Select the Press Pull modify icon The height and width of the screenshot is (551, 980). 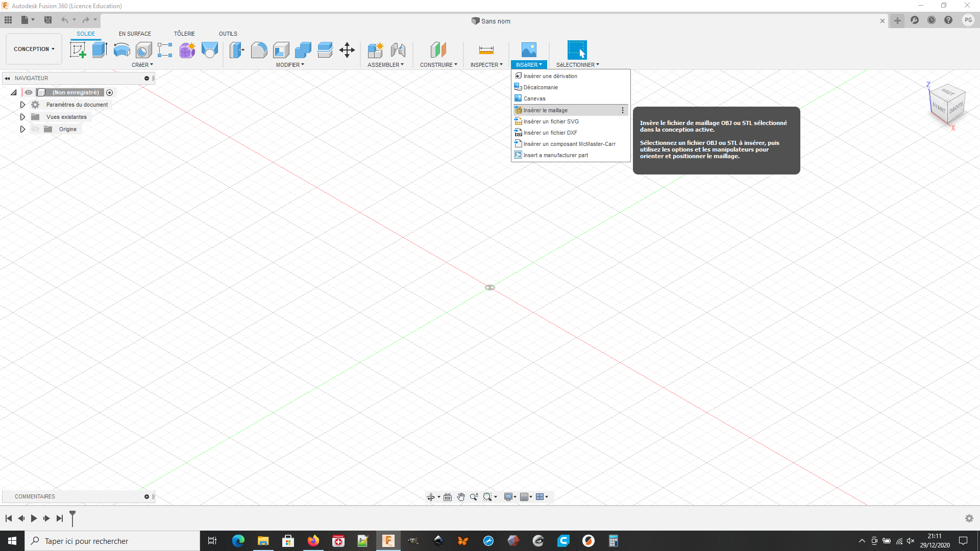[236, 50]
